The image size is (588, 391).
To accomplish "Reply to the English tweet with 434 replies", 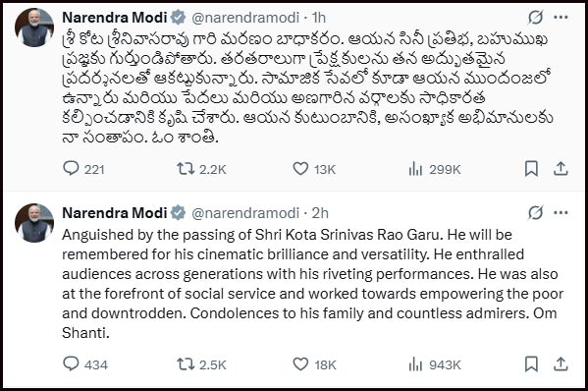I will [x=85, y=364].
